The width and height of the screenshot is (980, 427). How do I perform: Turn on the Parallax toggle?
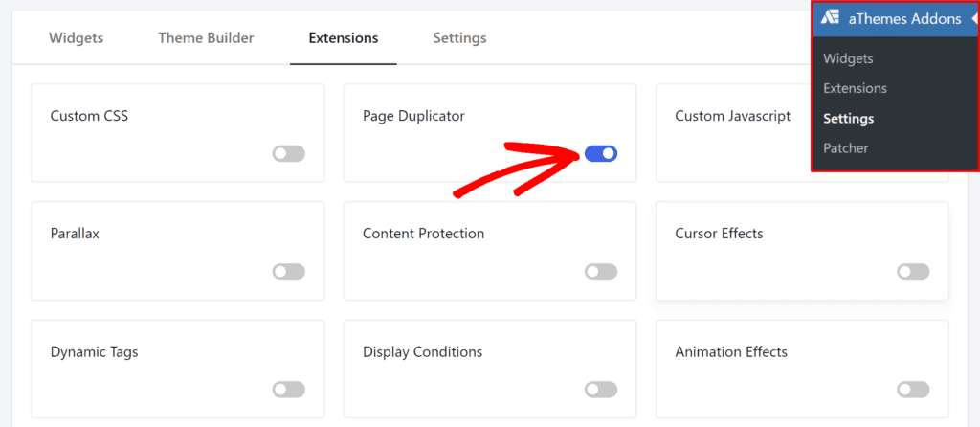(x=288, y=272)
